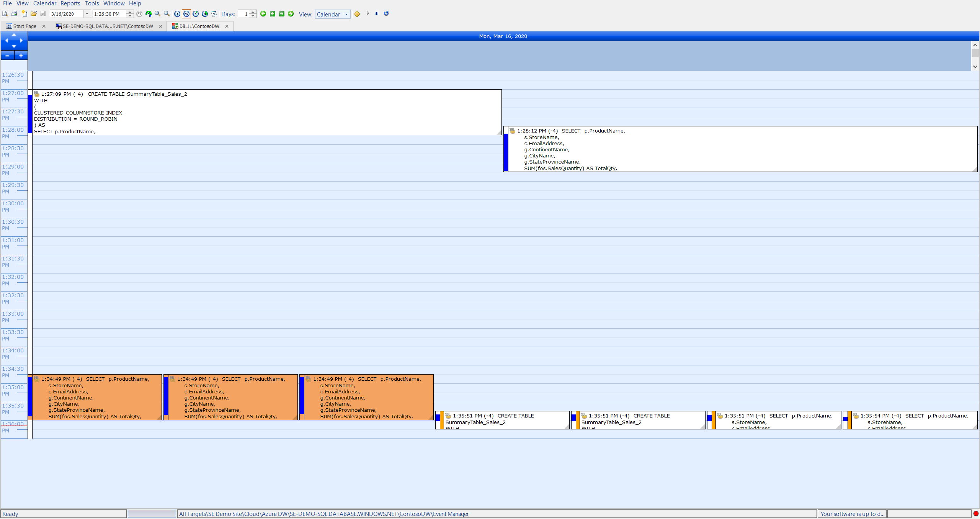Switch to the Start Page tab
This screenshot has width=980, height=519.
coord(23,26)
